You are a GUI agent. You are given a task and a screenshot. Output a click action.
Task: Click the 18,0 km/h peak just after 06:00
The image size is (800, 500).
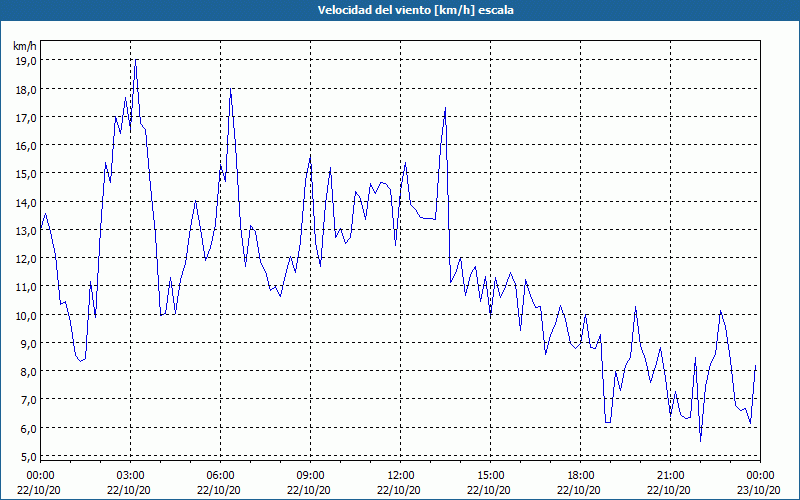click(231, 89)
